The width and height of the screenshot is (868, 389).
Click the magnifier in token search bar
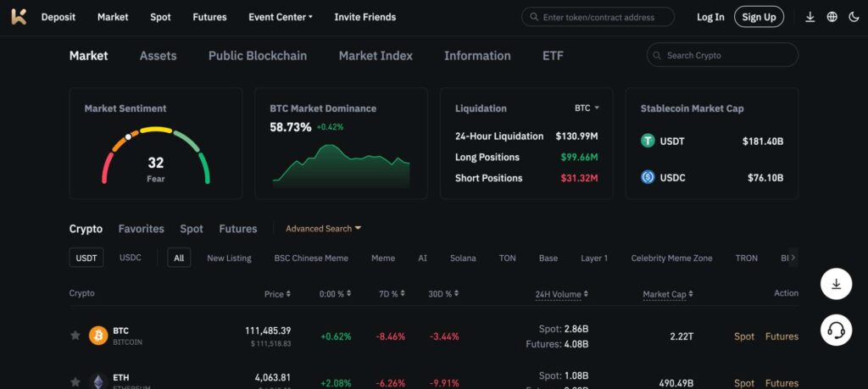click(x=534, y=17)
